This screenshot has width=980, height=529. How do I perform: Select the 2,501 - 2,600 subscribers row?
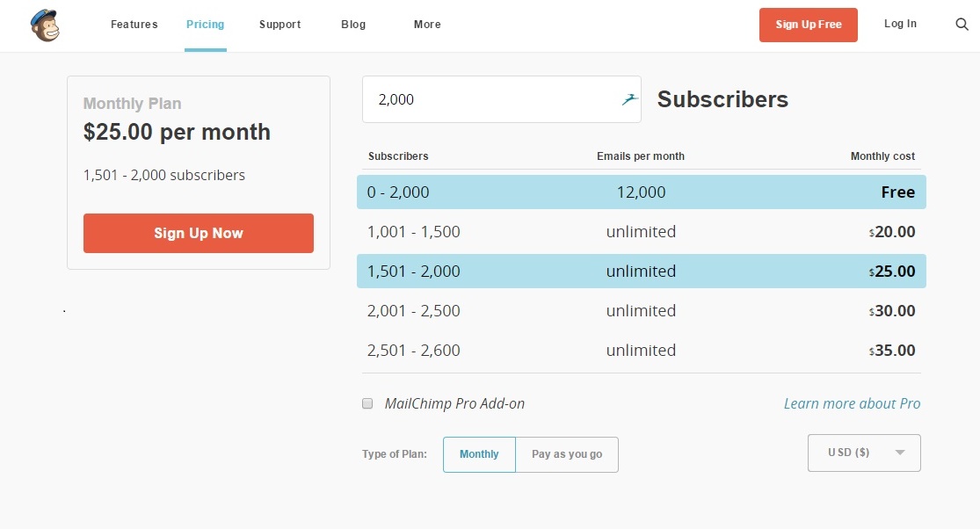click(x=642, y=351)
